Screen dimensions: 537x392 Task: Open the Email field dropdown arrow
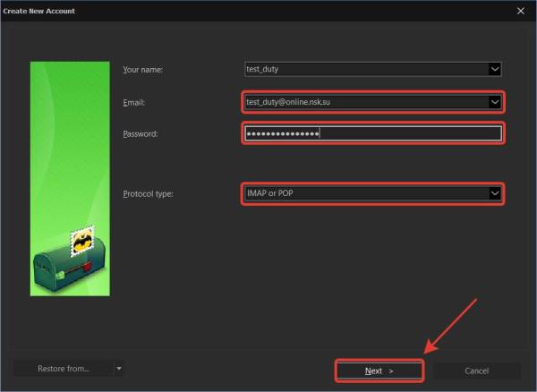coord(495,102)
